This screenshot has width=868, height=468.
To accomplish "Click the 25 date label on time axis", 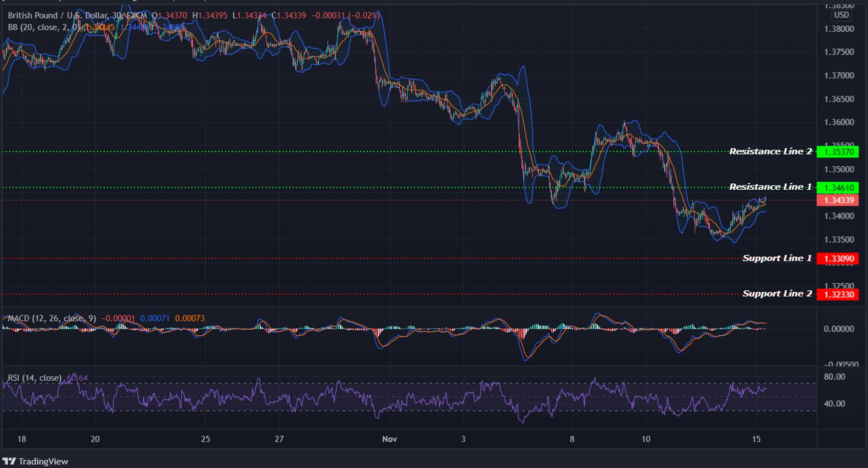I will tap(205, 439).
